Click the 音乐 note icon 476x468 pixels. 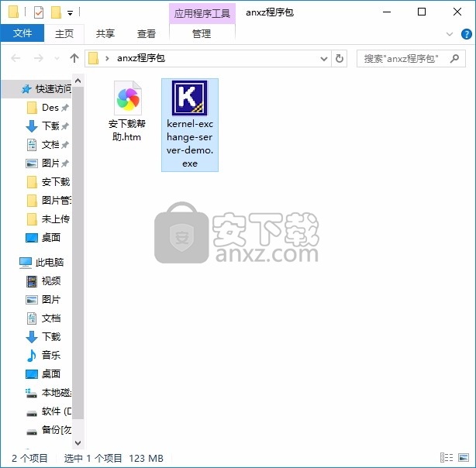point(32,355)
